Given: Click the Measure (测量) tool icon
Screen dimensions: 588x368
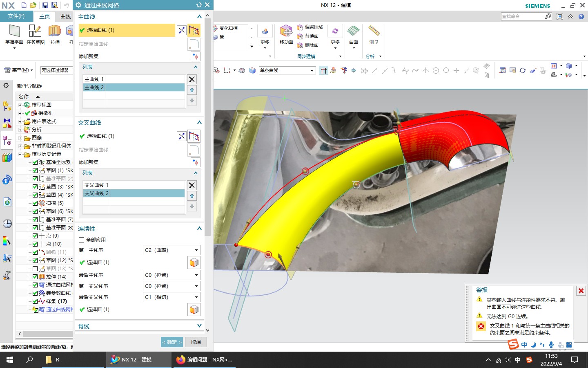Looking at the screenshot, I should tap(374, 31).
